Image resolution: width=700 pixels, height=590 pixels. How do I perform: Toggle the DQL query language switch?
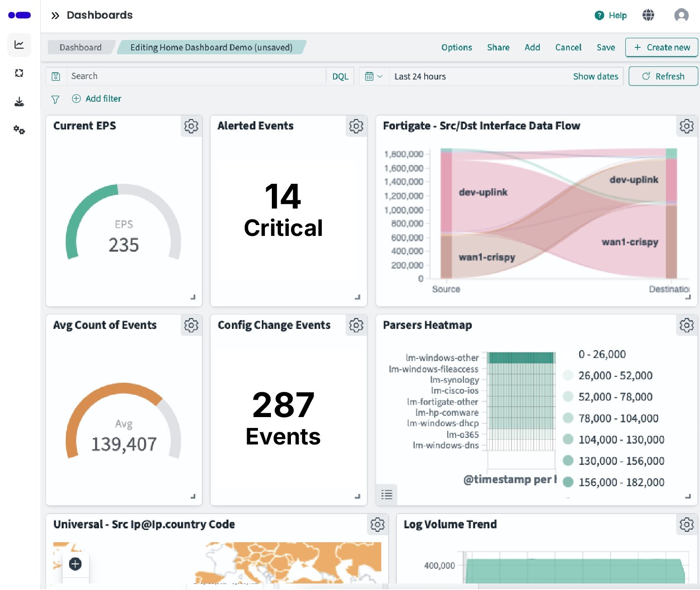(x=340, y=76)
